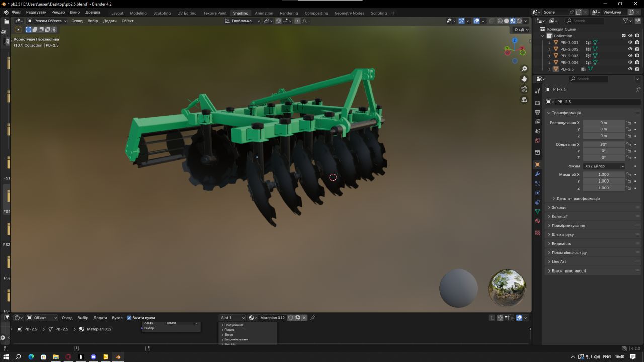Open the object mode dropdown in viewport
644x362 pixels.
point(47,21)
